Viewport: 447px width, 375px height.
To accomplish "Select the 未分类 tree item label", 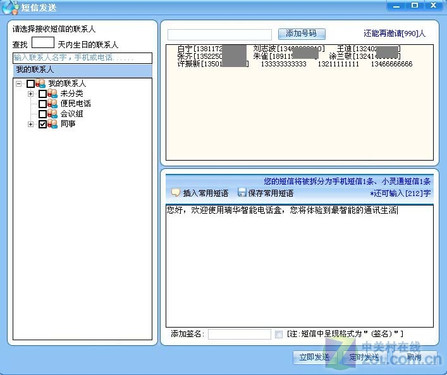I will pyautogui.click(x=72, y=94).
